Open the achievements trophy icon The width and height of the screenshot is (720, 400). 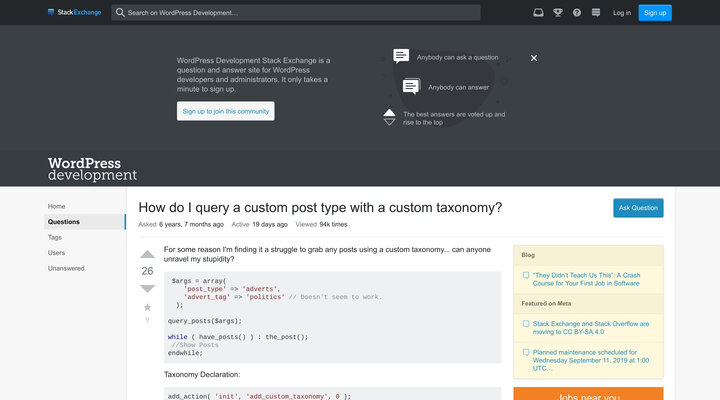coord(557,12)
